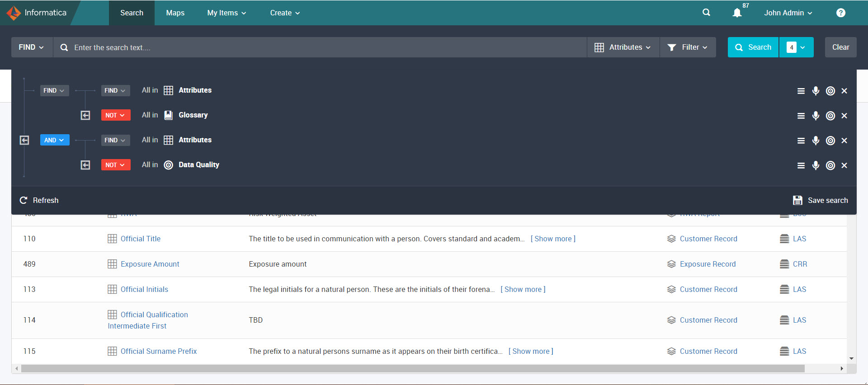Click the horizontal scrollbar of results table

point(413,368)
